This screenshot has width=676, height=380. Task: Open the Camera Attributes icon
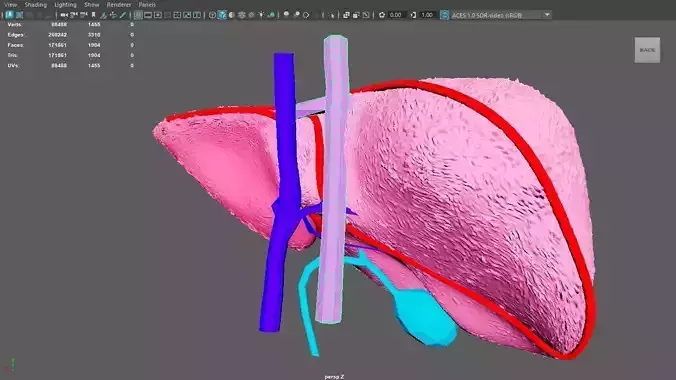tap(84, 15)
